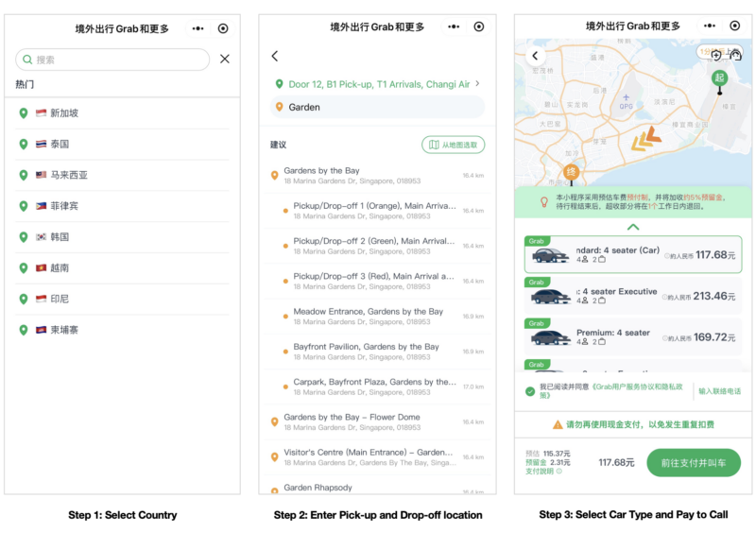Screen dimensions: 756x533
Task: Collapse the car list with the green up chevron
Action: tap(633, 227)
